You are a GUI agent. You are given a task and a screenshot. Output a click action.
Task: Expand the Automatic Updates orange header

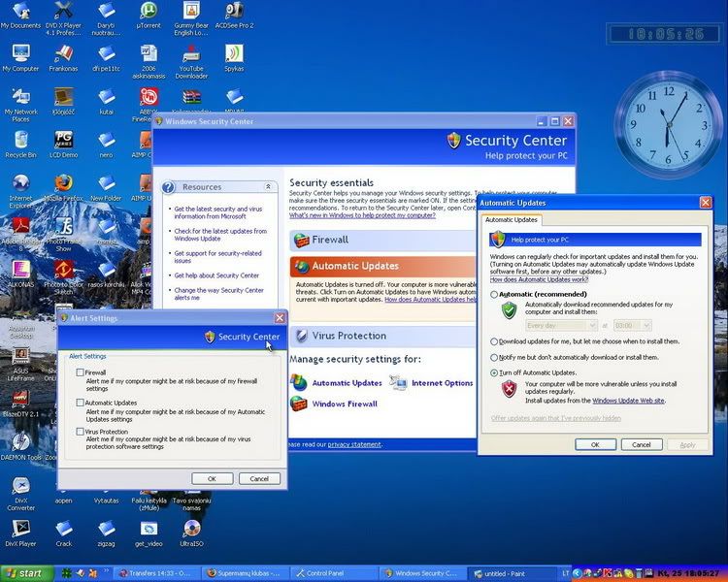click(x=383, y=266)
